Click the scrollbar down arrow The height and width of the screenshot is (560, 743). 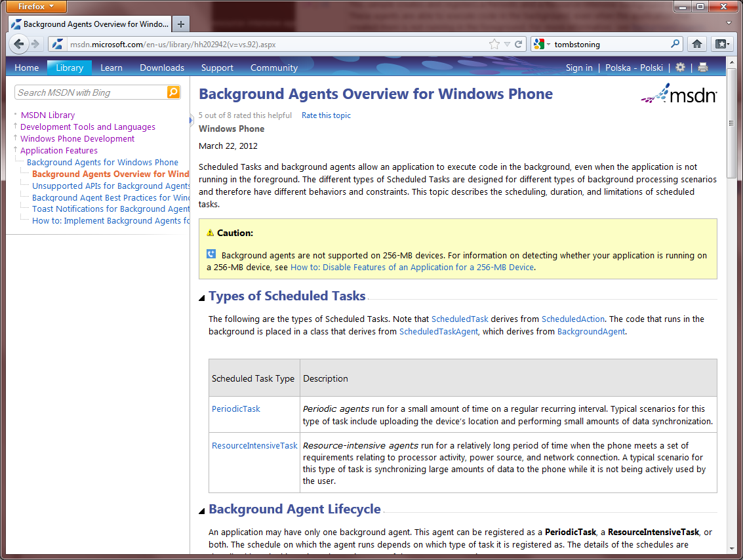point(731,549)
